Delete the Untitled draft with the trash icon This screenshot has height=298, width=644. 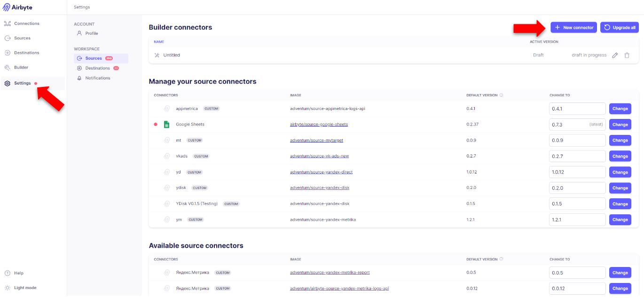(627, 55)
